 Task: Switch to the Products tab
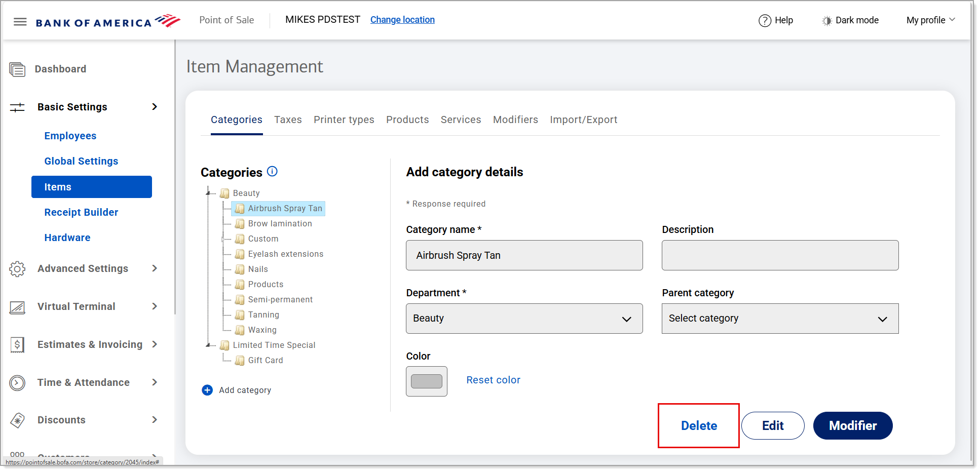coord(407,120)
